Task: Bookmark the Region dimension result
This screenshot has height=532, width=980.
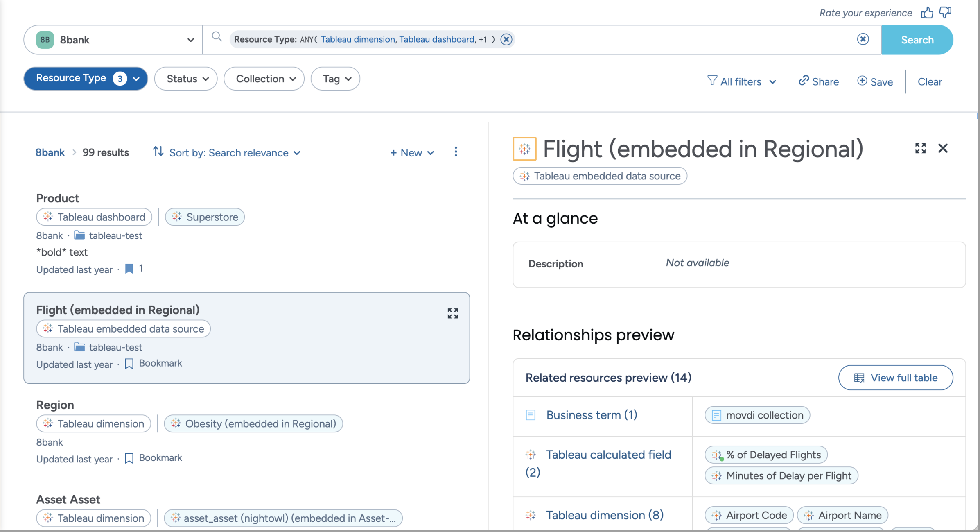Action: 129,458
